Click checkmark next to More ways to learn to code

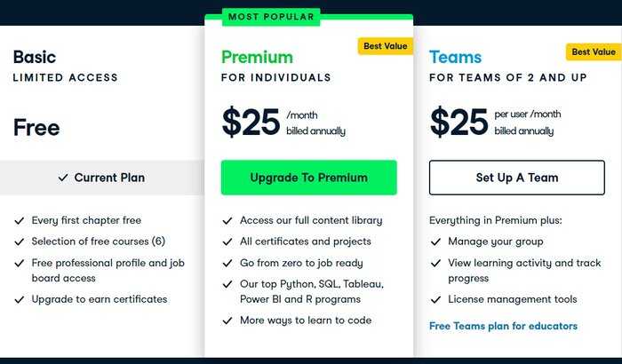(227, 320)
